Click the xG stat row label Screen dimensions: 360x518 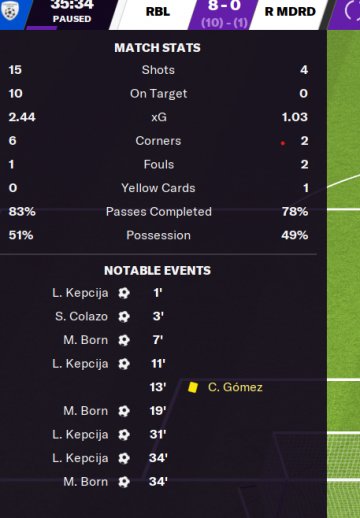[x=159, y=117]
